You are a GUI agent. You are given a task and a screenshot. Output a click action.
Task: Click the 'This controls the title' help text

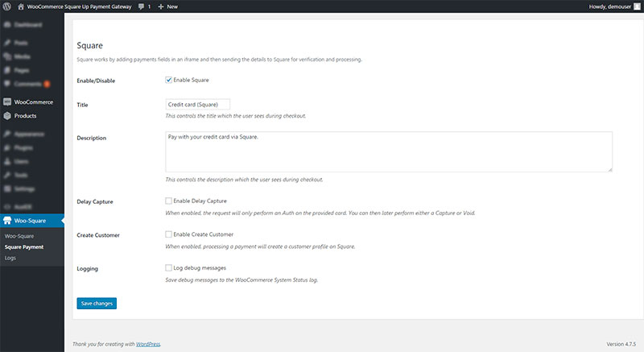235,116
